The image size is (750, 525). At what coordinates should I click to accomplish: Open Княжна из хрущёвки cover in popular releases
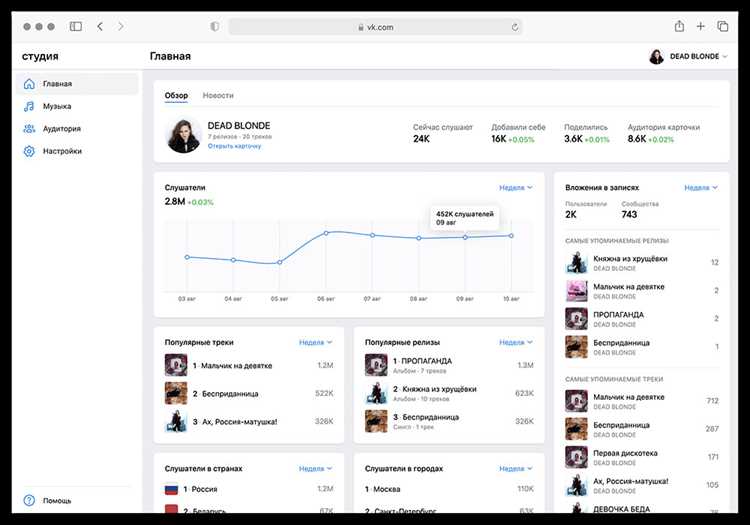[x=376, y=394]
